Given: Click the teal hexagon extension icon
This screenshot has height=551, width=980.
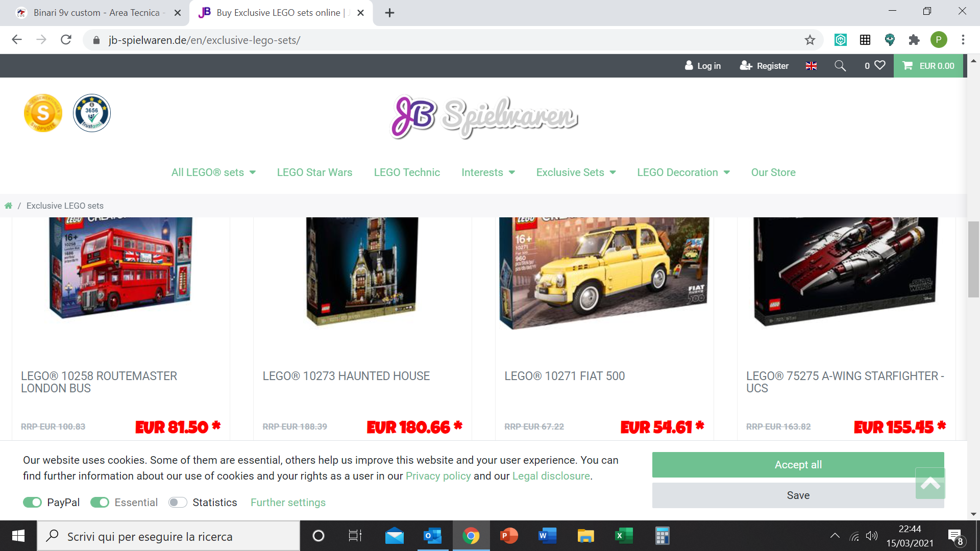Looking at the screenshot, I should point(841,40).
